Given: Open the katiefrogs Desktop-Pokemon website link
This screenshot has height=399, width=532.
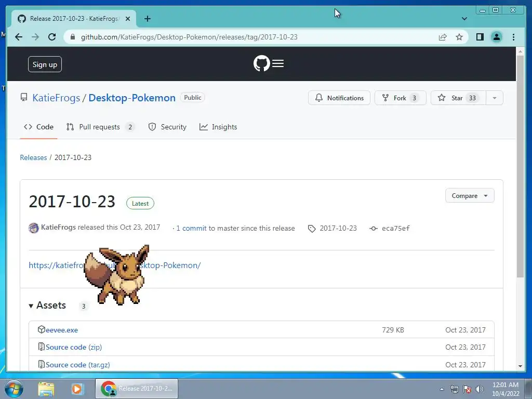Looking at the screenshot, I should (x=115, y=265).
